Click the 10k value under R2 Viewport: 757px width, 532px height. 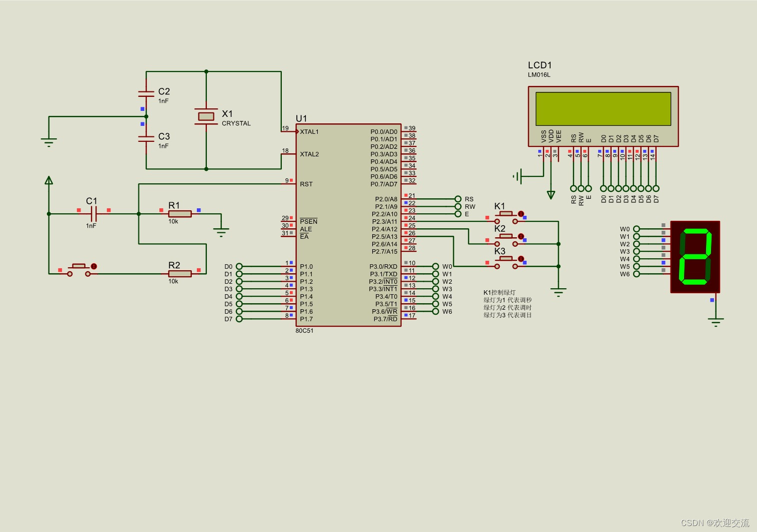tap(173, 281)
